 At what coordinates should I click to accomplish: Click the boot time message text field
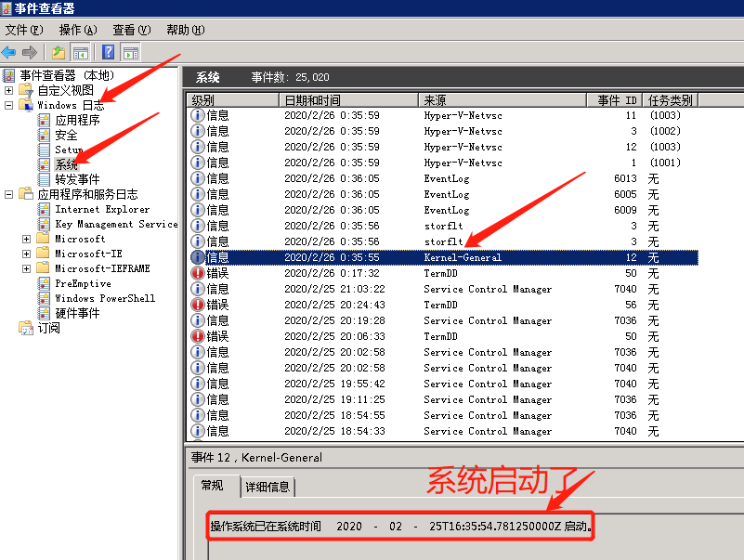point(400,526)
